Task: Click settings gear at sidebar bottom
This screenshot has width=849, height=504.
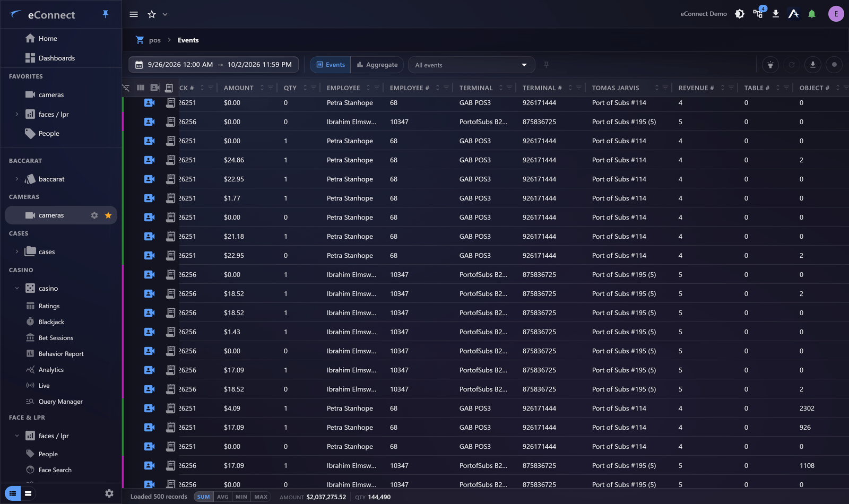Action: (109, 493)
